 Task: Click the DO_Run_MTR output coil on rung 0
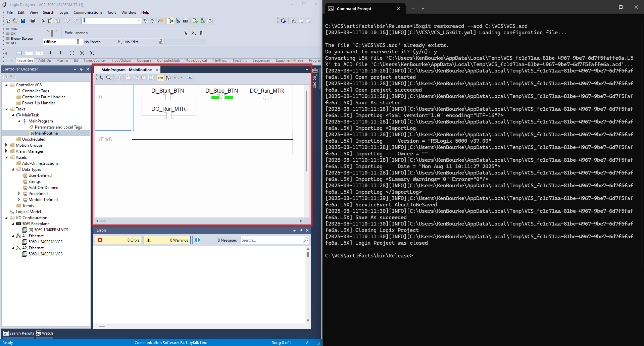tap(267, 97)
